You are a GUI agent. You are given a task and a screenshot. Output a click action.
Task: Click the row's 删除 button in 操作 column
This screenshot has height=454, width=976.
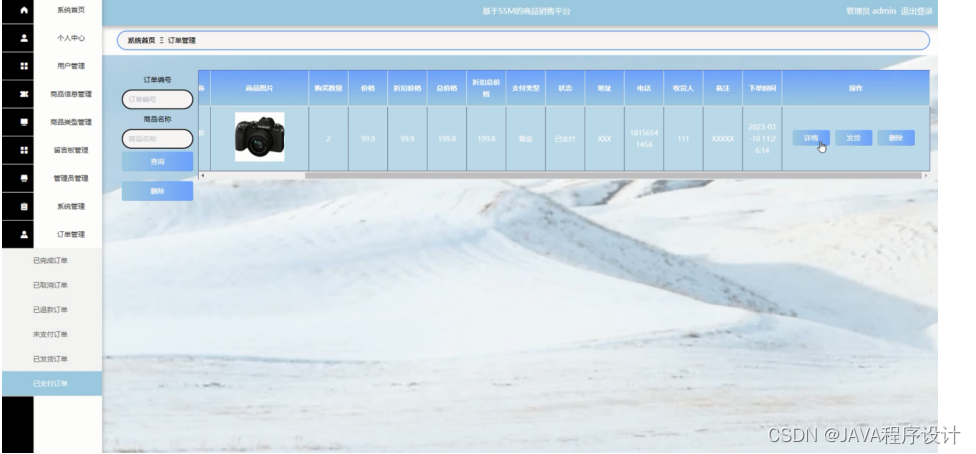coord(896,138)
